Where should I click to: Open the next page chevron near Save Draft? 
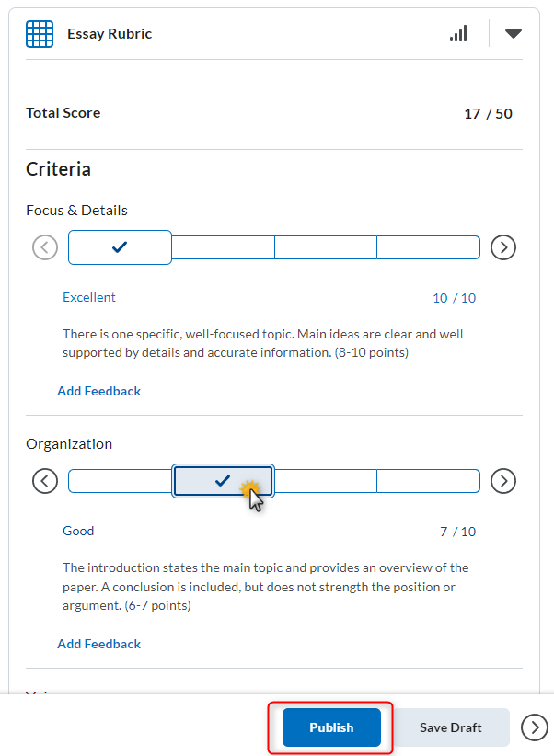point(534,727)
